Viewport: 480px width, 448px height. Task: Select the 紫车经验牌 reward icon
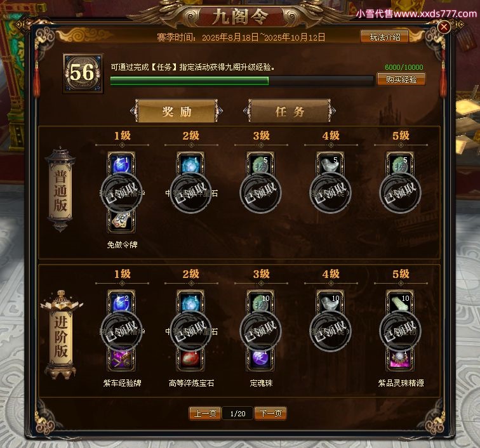(121, 359)
